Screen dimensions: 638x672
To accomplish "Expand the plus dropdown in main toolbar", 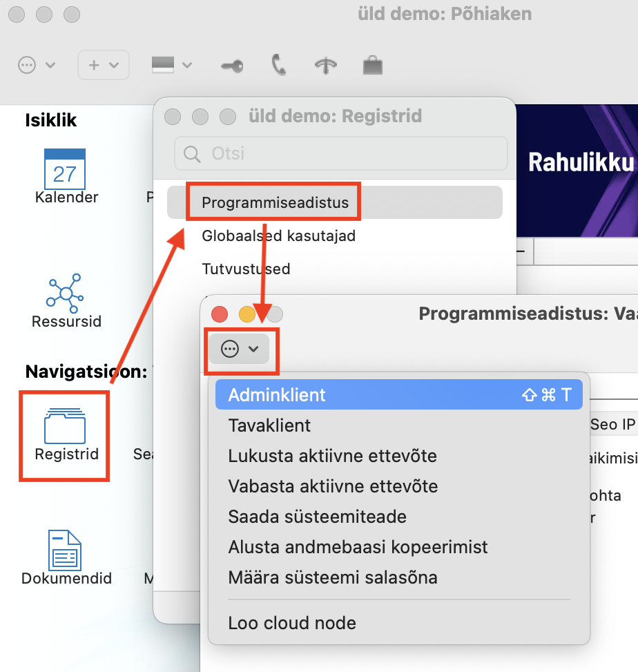I will [x=104, y=65].
